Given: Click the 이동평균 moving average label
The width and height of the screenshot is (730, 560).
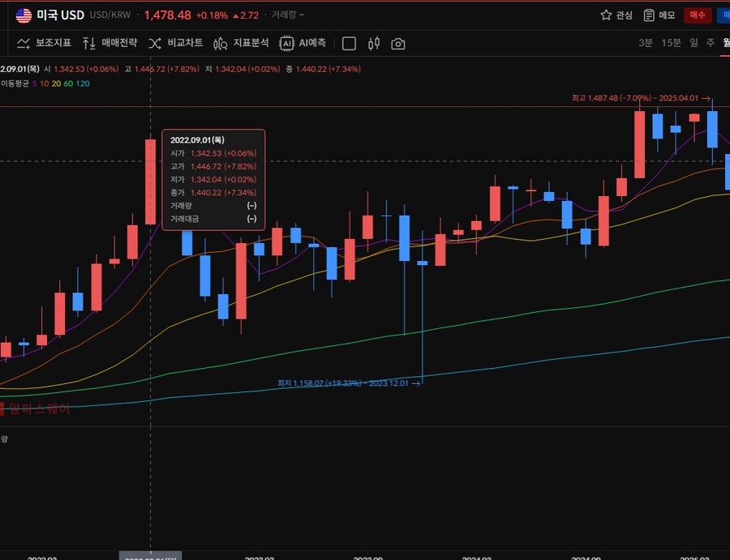Looking at the screenshot, I should (14, 83).
